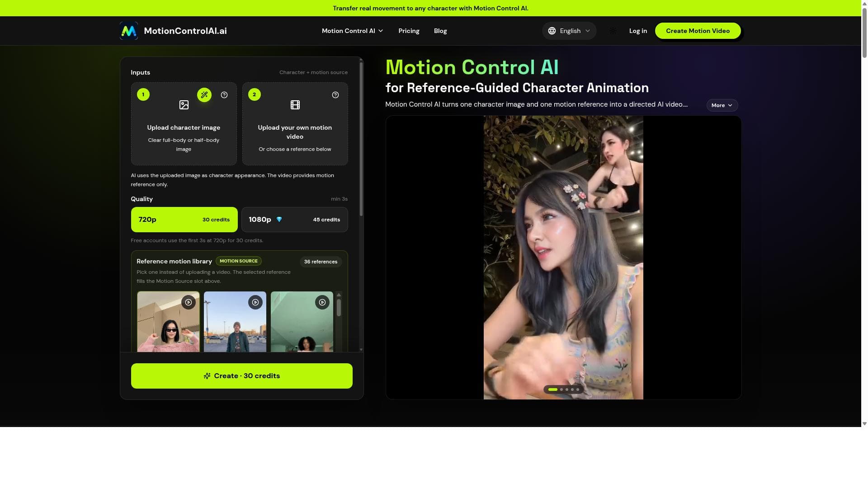868x488 pixels.
Task: Play preview of sunglasses woman reference
Action: [189, 302]
